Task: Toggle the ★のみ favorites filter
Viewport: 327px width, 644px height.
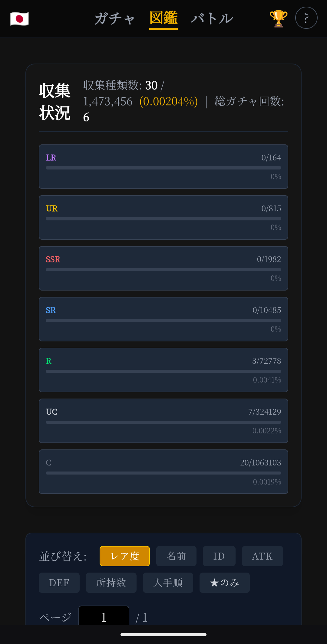Action: tap(224, 583)
